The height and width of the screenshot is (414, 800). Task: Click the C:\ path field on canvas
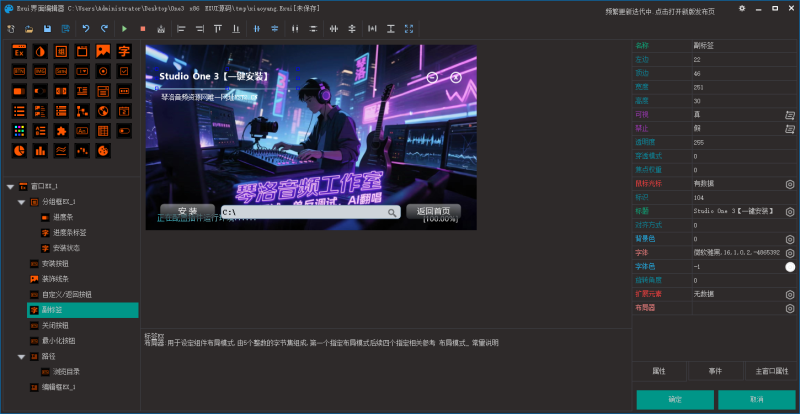pyautogui.click(x=311, y=212)
